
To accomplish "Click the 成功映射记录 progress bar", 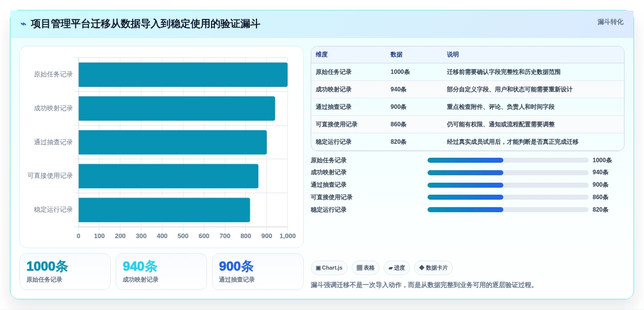I will [x=508, y=173].
